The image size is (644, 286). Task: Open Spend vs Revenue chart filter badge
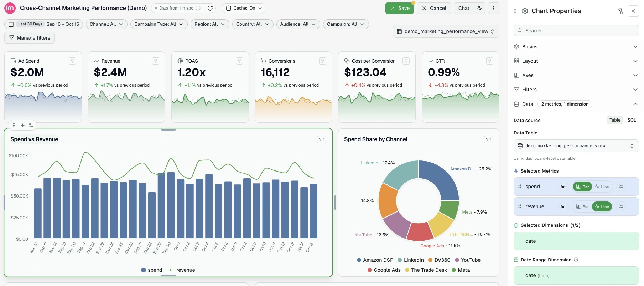[322, 139]
